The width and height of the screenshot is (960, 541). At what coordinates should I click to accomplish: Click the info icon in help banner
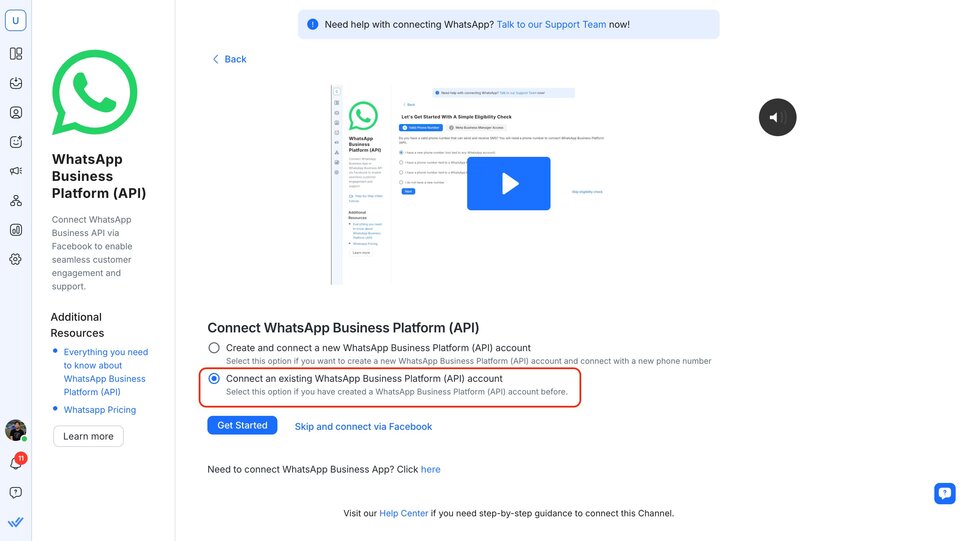point(312,24)
